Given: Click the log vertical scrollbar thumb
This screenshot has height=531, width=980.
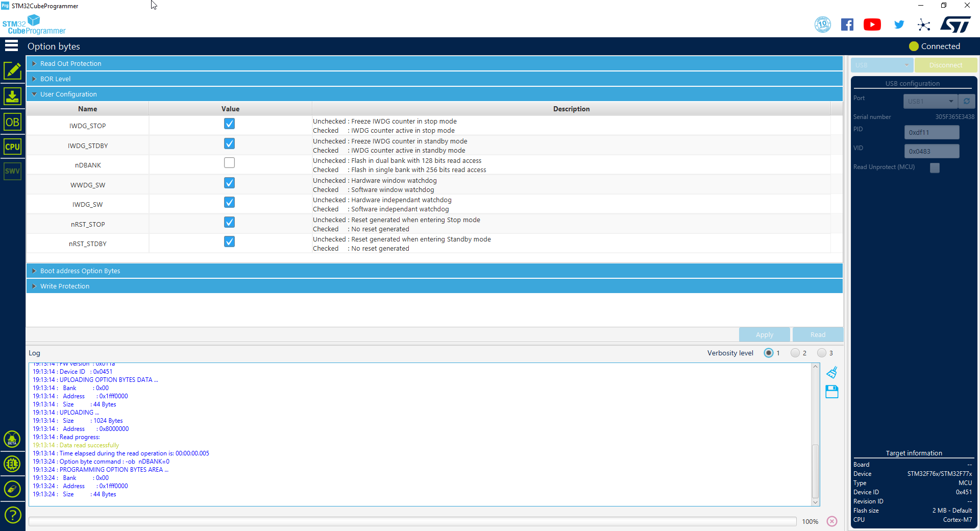Looking at the screenshot, I should point(815,471).
